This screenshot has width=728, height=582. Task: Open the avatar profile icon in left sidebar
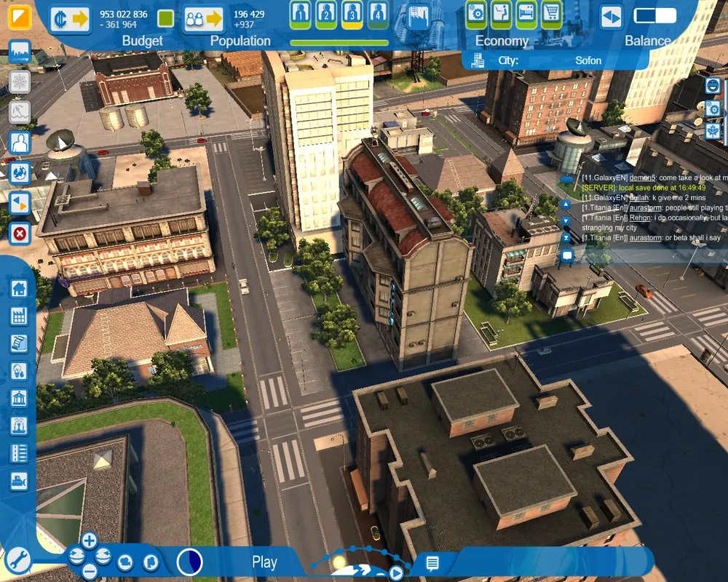click(20, 143)
